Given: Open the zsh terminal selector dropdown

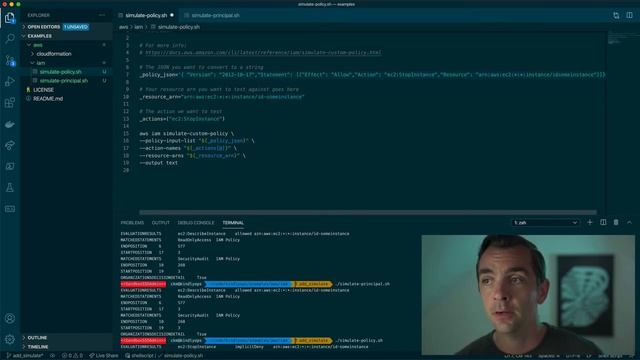Looking at the screenshot, I should [x=545, y=222].
